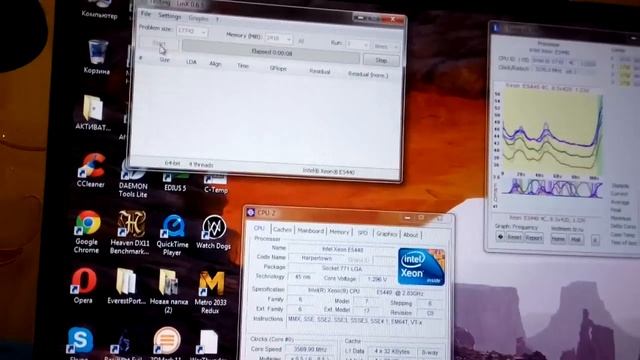Click the All memory button in LinX

point(301,41)
